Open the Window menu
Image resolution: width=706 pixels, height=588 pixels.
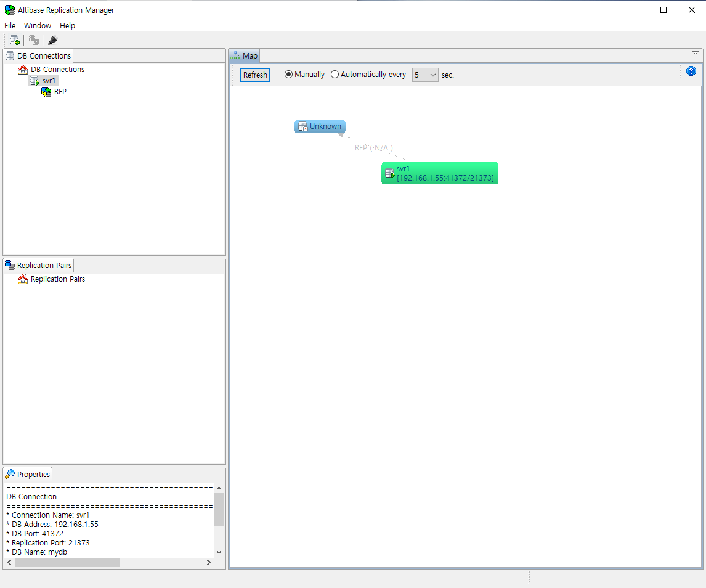38,26
